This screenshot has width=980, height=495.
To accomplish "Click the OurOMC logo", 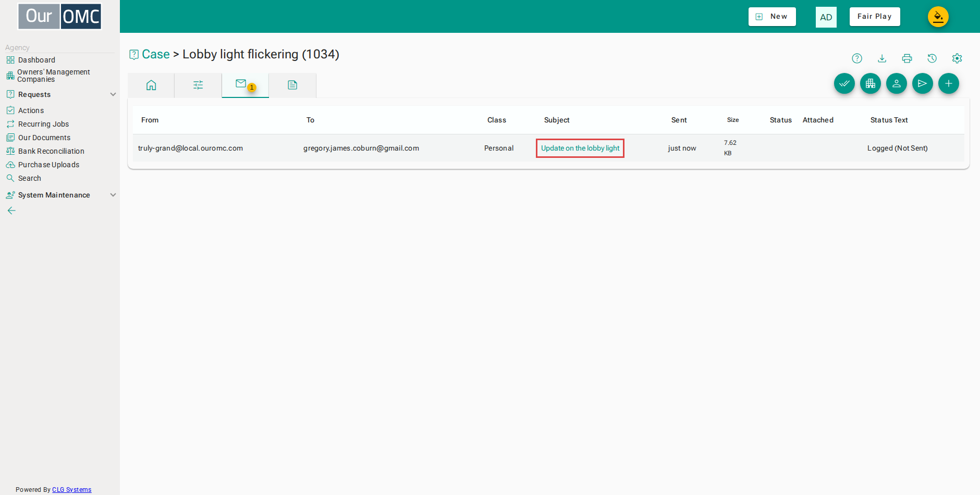I will [x=60, y=16].
